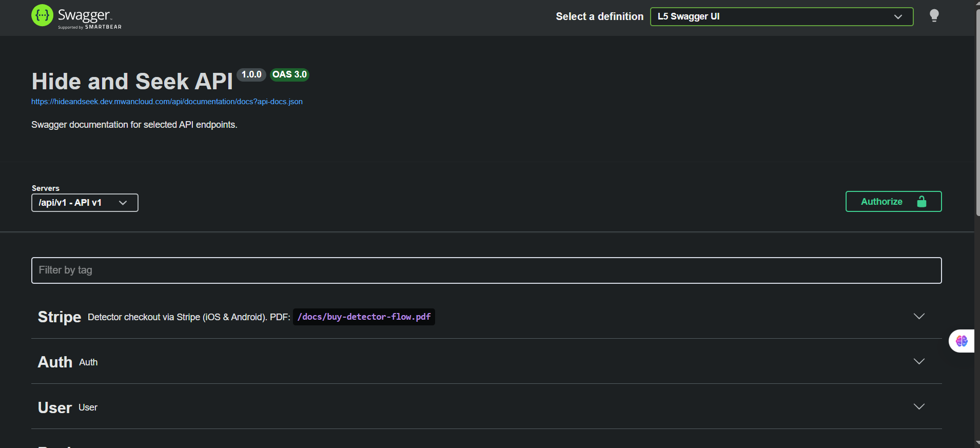
Task: Expand the Stripe section chevron
Action: [919, 316]
